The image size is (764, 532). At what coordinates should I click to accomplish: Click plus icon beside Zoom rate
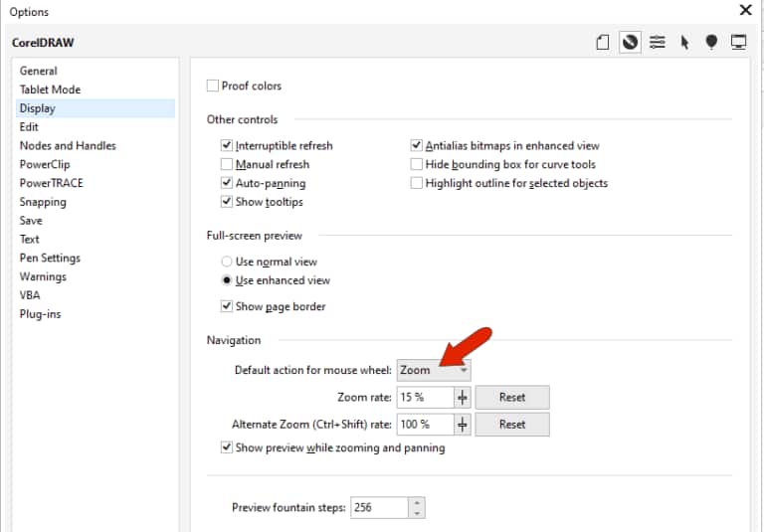462,397
